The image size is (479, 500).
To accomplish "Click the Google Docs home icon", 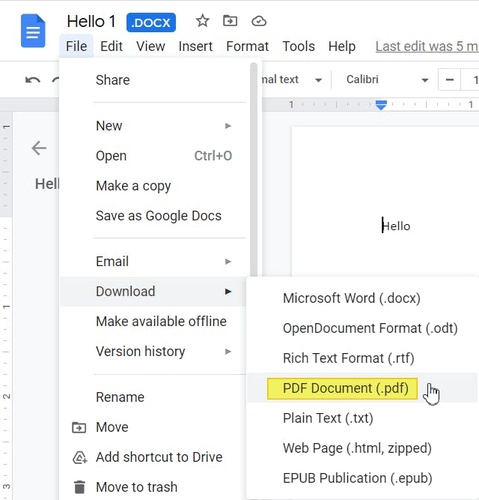I will (33, 31).
